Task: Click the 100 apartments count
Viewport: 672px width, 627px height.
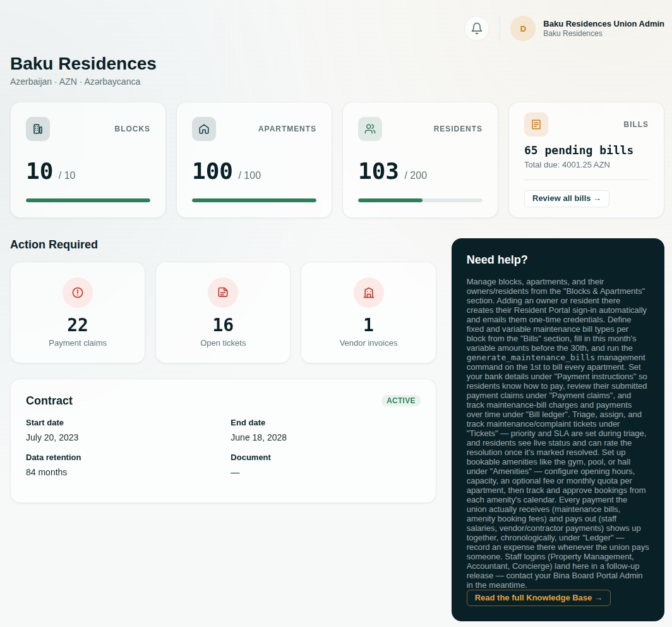Action: coord(212,171)
